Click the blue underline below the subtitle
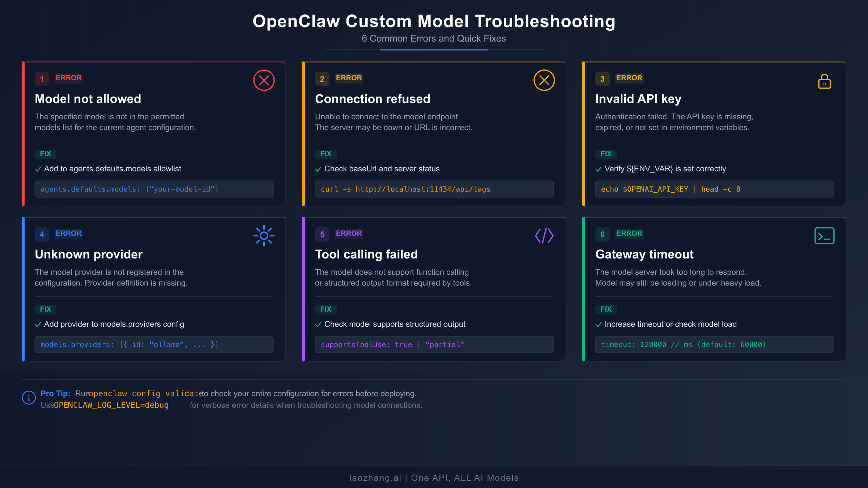 click(434, 49)
